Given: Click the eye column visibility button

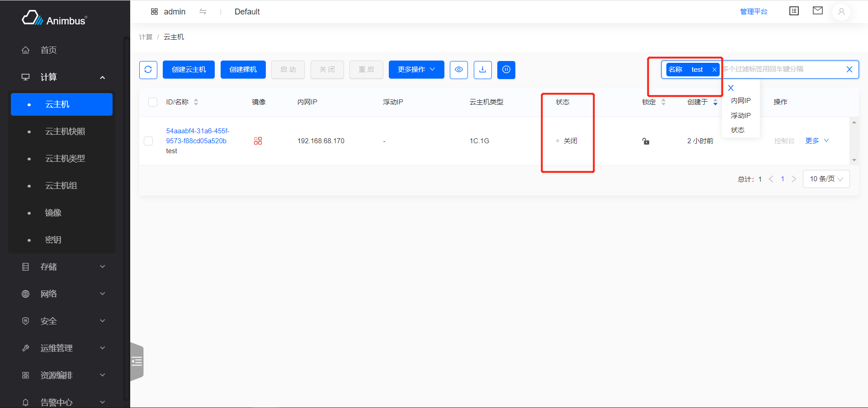Looking at the screenshot, I should [x=459, y=70].
